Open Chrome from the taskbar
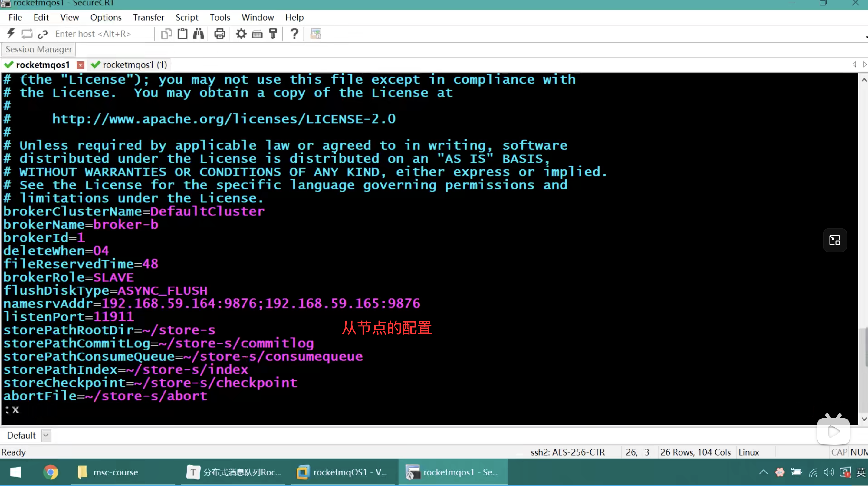 51,473
